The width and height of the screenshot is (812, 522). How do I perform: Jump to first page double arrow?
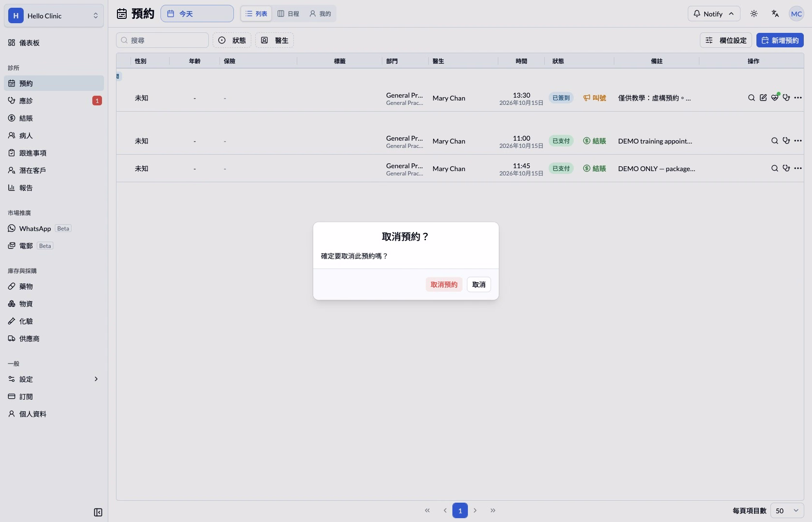coord(427,510)
